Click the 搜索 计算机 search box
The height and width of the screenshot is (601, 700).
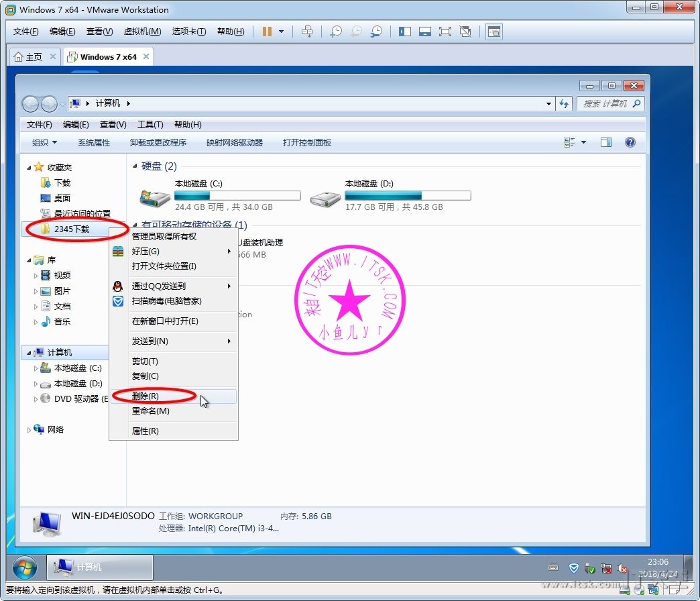pyautogui.click(x=605, y=104)
